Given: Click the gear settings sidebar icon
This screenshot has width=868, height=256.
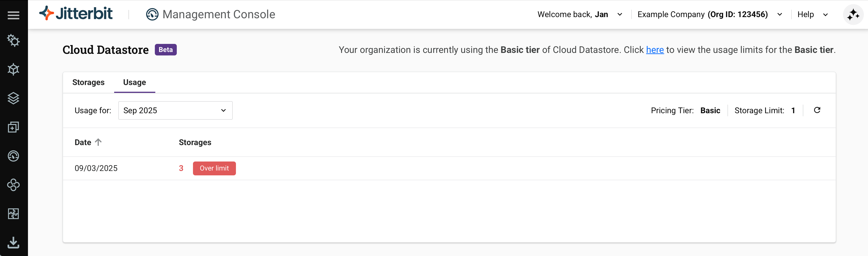Looking at the screenshot, I should coord(13,41).
